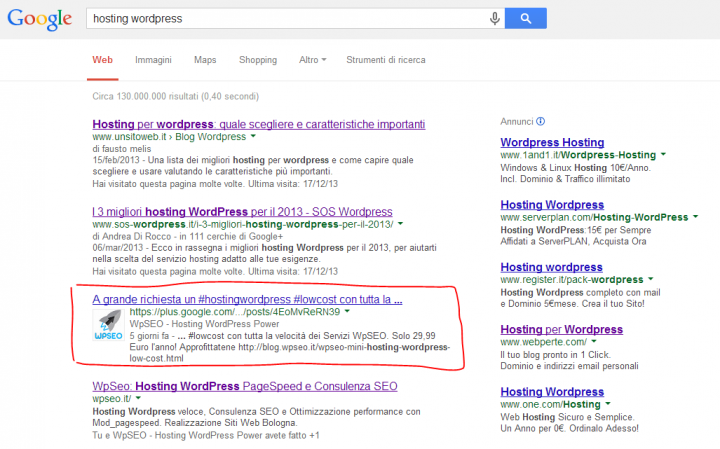This screenshot has width=720, height=449.
Task: Click www.1and1.it/Wordpress-Hosting URL
Action: tap(578, 155)
